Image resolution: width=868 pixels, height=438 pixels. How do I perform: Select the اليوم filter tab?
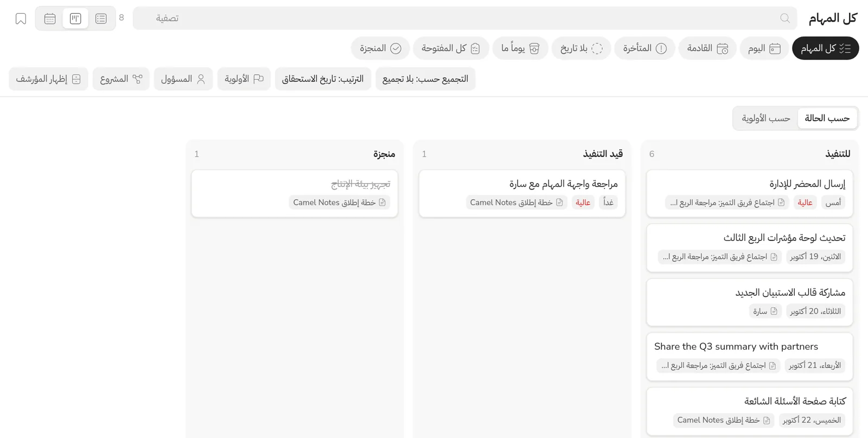click(764, 48)
